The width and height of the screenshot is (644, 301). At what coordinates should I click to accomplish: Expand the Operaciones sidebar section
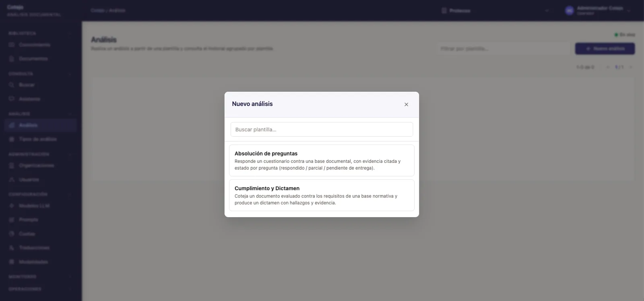point(40,289)
